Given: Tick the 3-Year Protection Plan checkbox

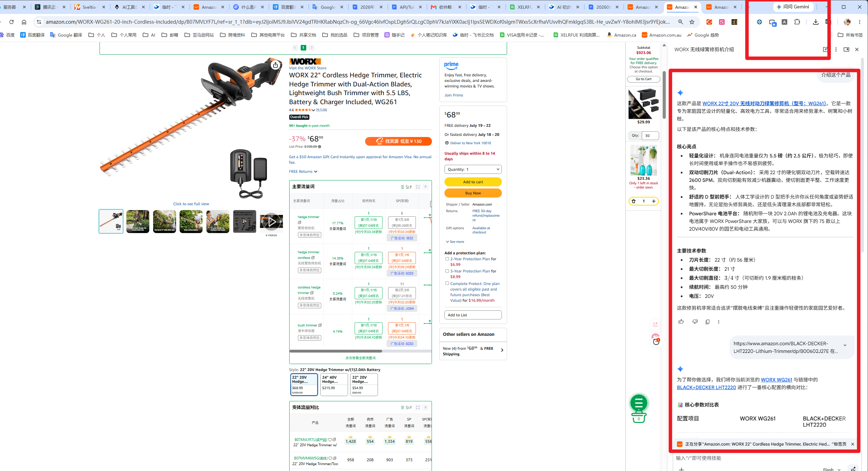Looking at the screenshot, I should coord(447,271).
